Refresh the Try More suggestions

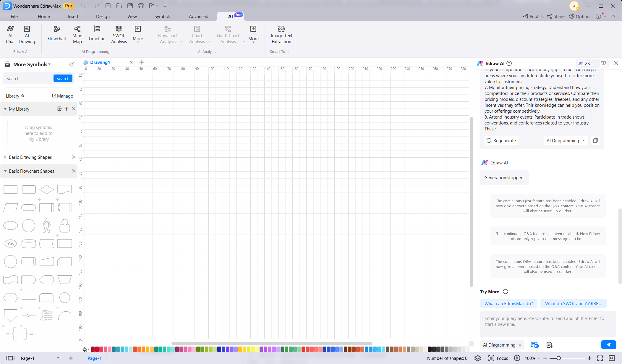click(x=506, y=292)
